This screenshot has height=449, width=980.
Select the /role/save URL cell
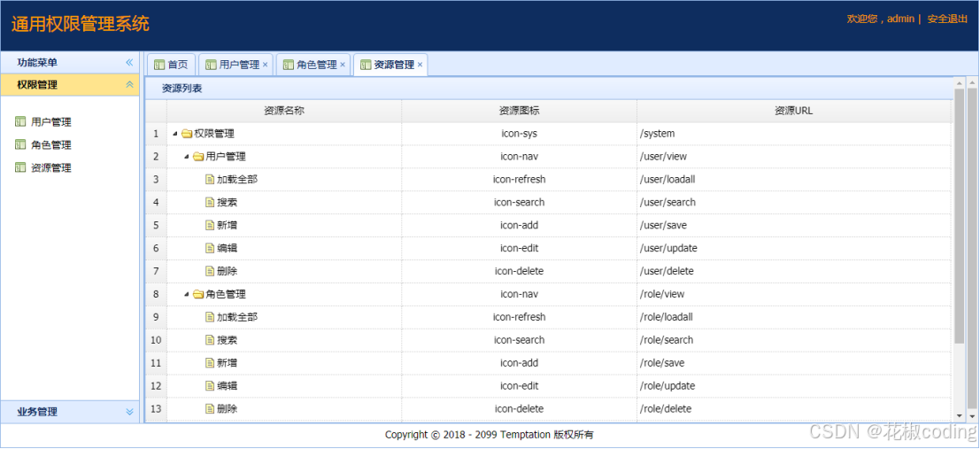[x=794, y=363]
